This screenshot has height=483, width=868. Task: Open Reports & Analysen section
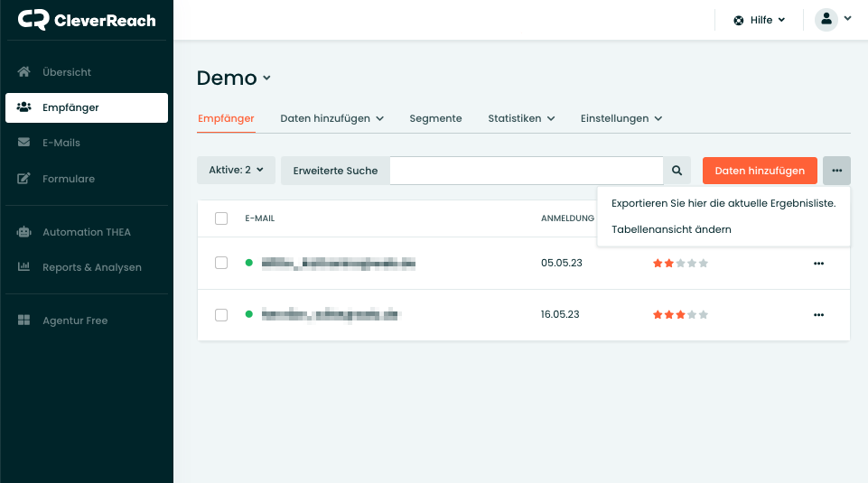coord(92,267)
